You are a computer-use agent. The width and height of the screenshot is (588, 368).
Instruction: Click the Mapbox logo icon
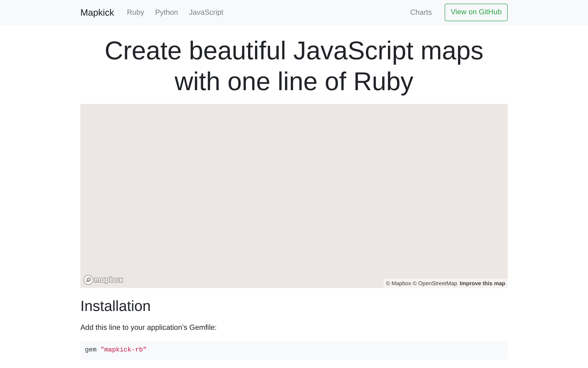coord(103,280)
